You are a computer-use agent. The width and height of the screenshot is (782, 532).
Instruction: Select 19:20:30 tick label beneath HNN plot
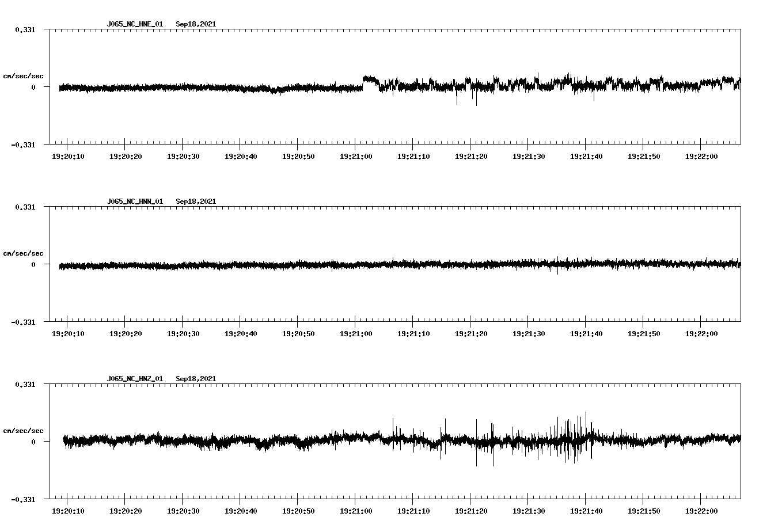(x=183, y=334)
